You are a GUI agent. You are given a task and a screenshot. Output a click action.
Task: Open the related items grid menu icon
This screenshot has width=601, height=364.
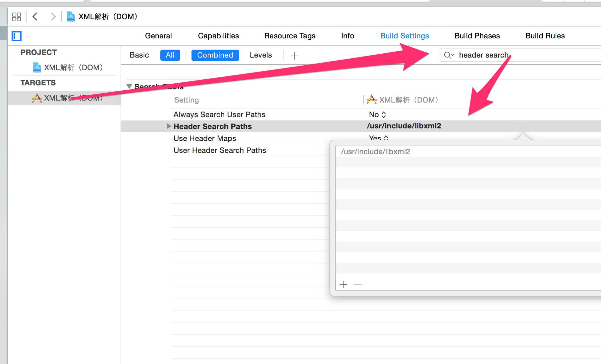tap(16, 17)
